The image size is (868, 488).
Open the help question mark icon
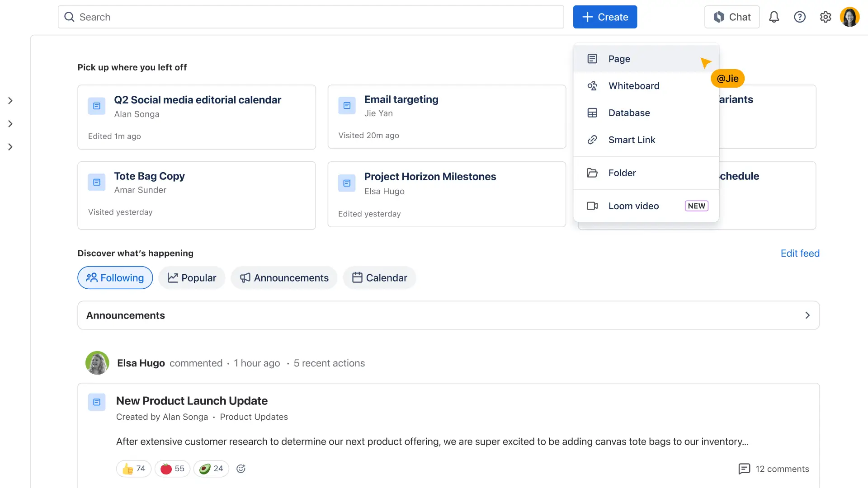[800, 17]
